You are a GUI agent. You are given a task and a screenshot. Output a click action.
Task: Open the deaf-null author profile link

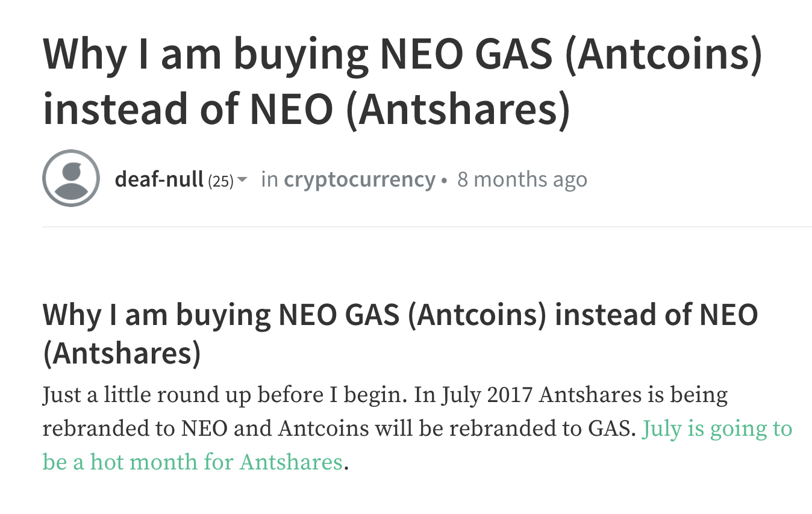click(159, 179)
